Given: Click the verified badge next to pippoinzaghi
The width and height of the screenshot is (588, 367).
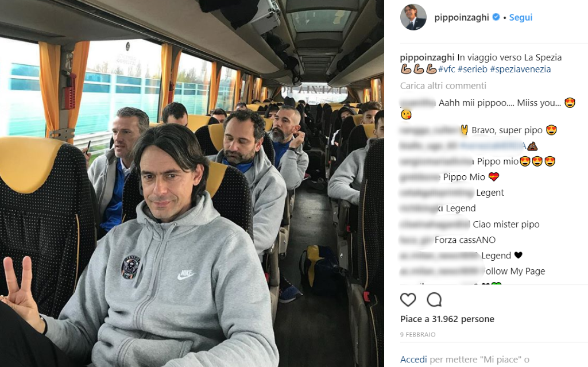Looking at the screenshot, I should [496, 17].
